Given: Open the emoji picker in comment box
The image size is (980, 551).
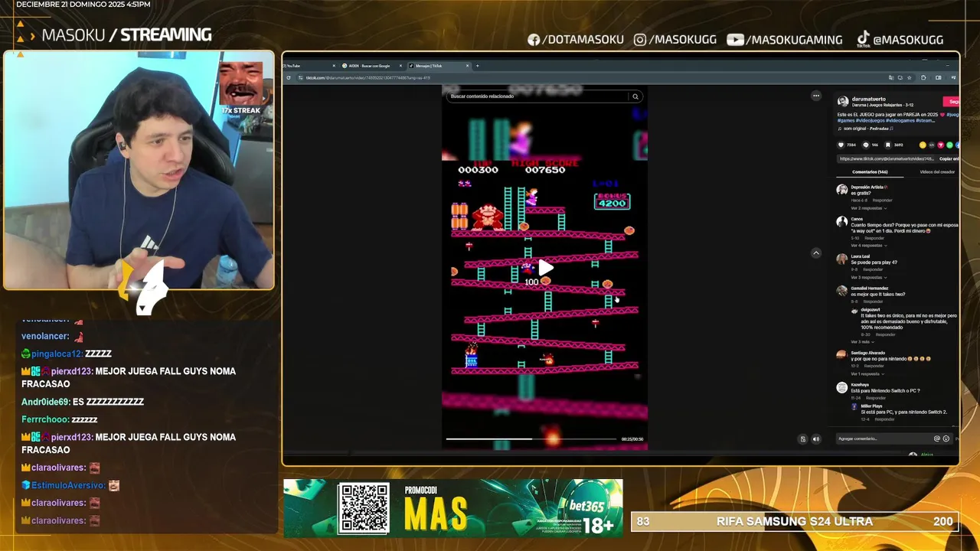Looking at the screenshot, I should [x=946, y=439].
